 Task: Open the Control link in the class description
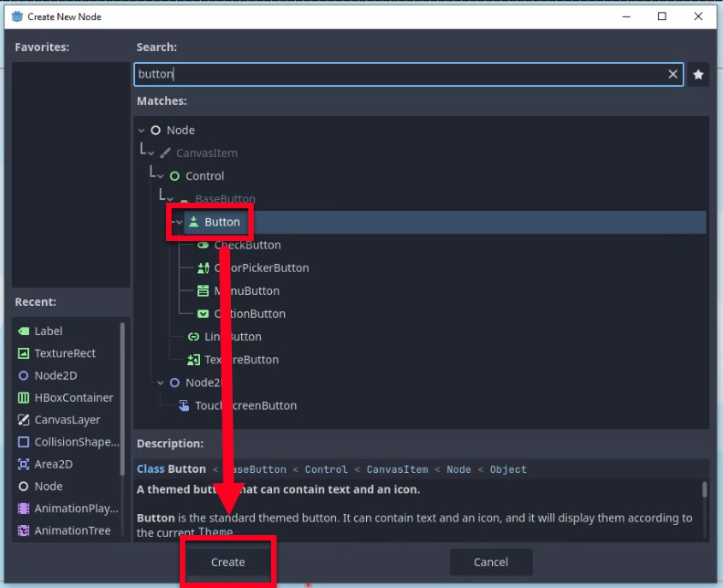pos(326,469)
